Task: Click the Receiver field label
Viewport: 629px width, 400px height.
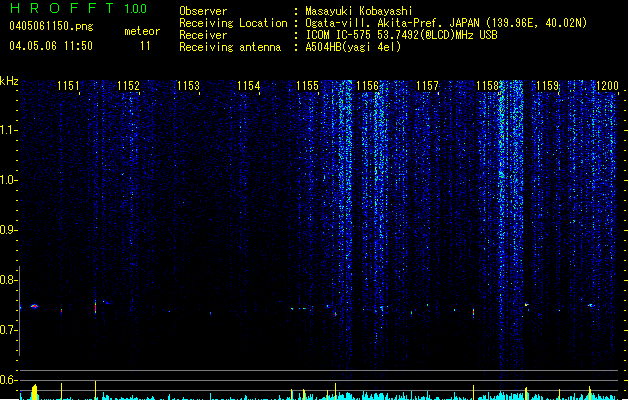Action: point(203,35)
